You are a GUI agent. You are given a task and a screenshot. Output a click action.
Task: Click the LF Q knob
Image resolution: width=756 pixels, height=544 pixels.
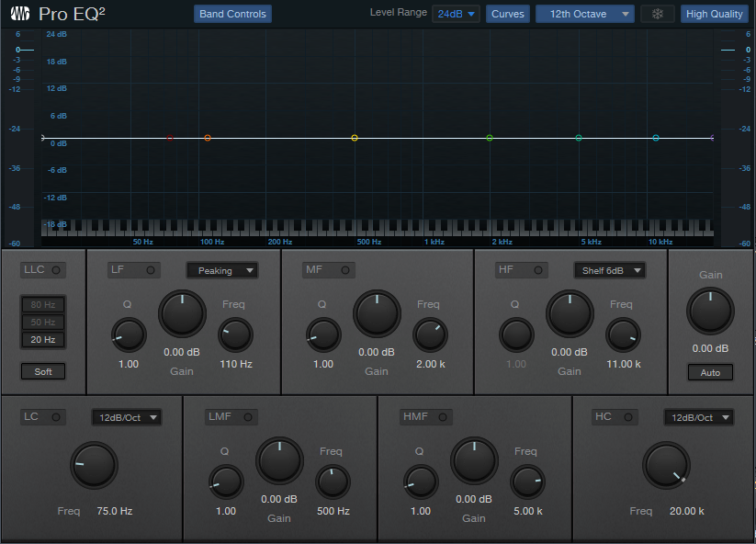pos(129,334)
